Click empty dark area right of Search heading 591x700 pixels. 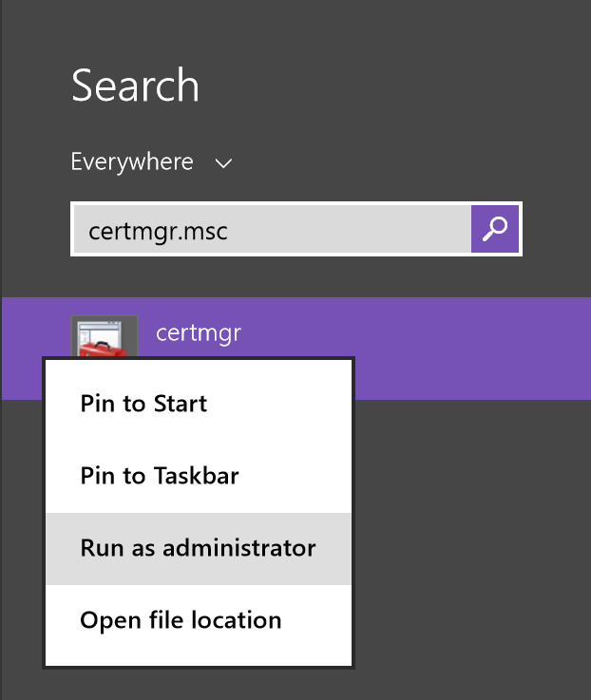399,86
